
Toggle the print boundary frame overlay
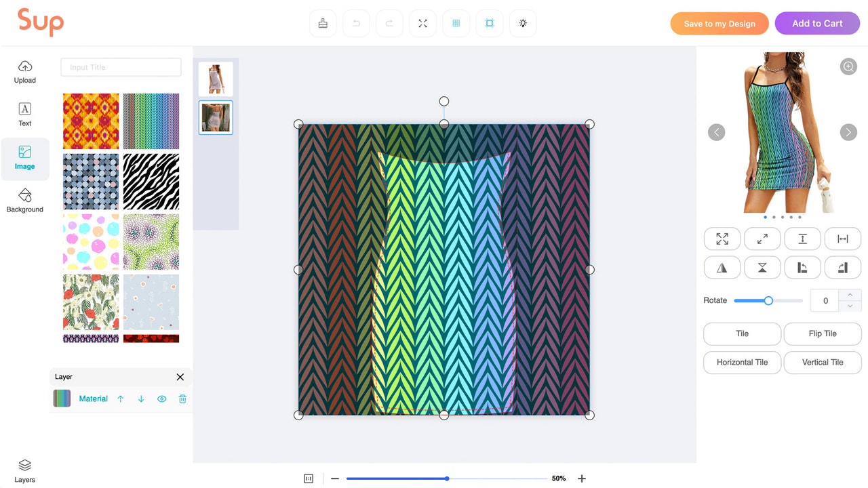click(489, 23)
